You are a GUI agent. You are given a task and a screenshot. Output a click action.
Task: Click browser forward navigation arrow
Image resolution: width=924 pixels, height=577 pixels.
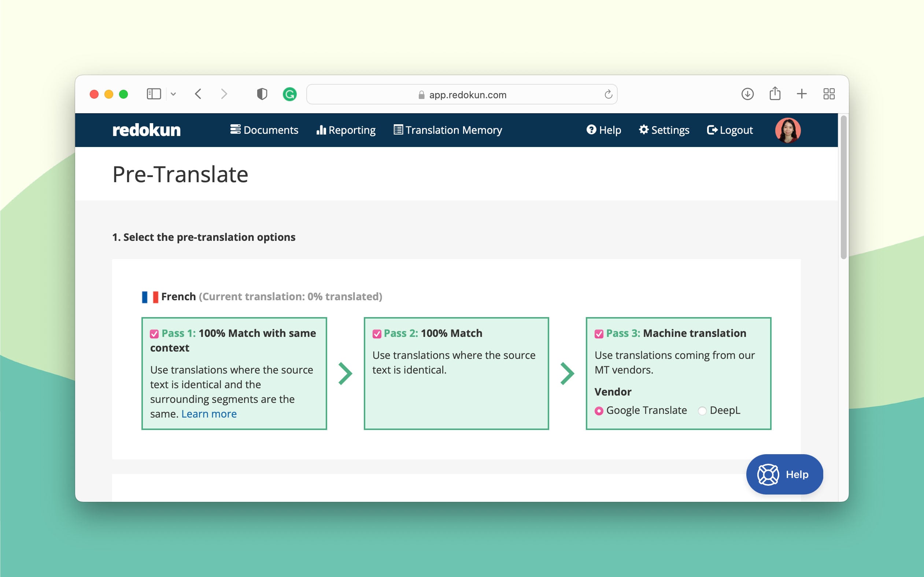point(223,94)
